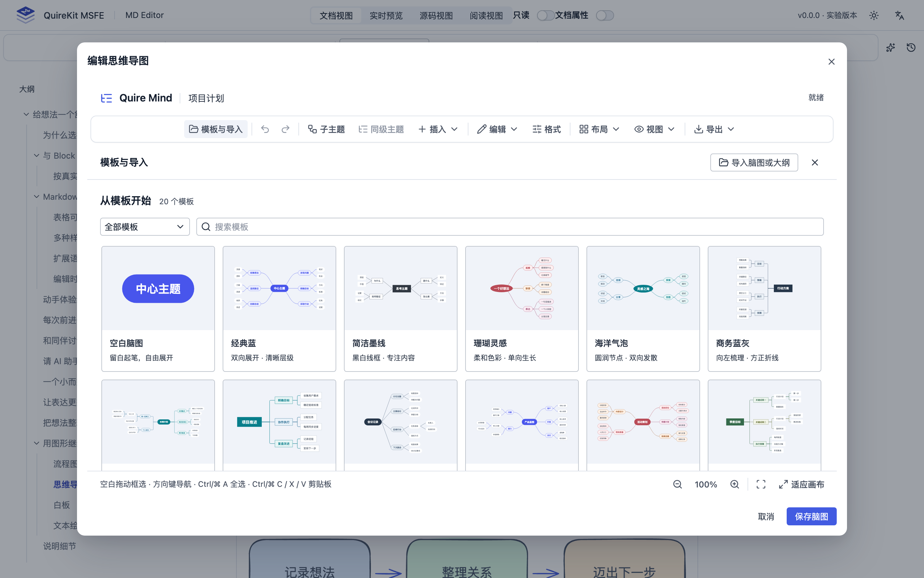Close the 编辑思维导图 dialog

pos(832,62)
